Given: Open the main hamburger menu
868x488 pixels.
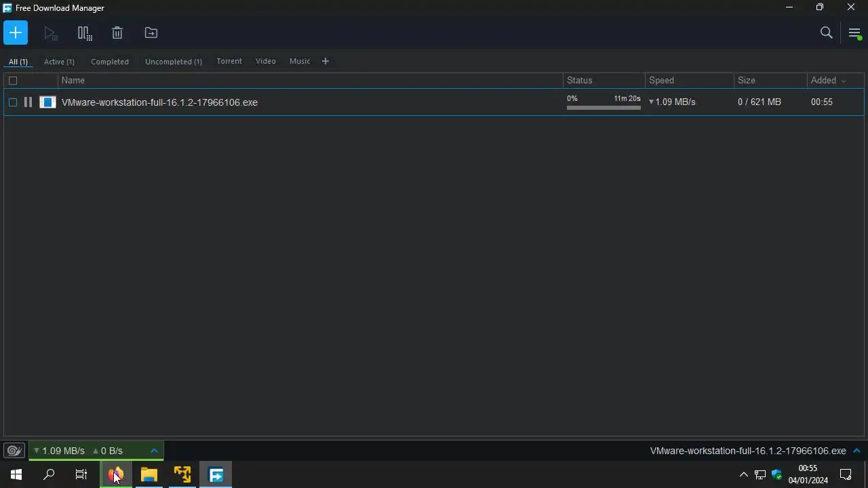Looking at the screenshot, I should (x=854, y=33).
